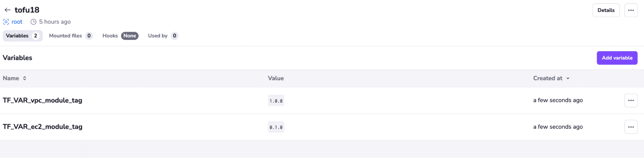The width and height of the screenshot is (644, 158).
Task: Switch to the Variables tab
Action: 23,36
